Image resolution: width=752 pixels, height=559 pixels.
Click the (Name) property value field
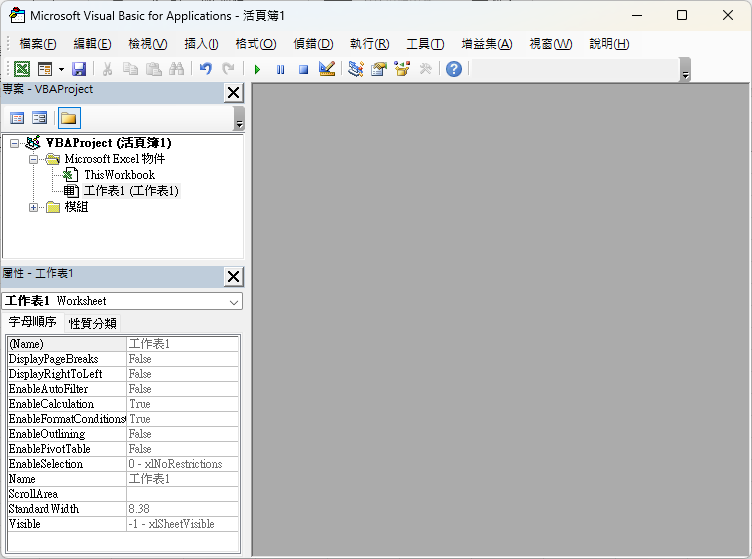tap(183, 344)
